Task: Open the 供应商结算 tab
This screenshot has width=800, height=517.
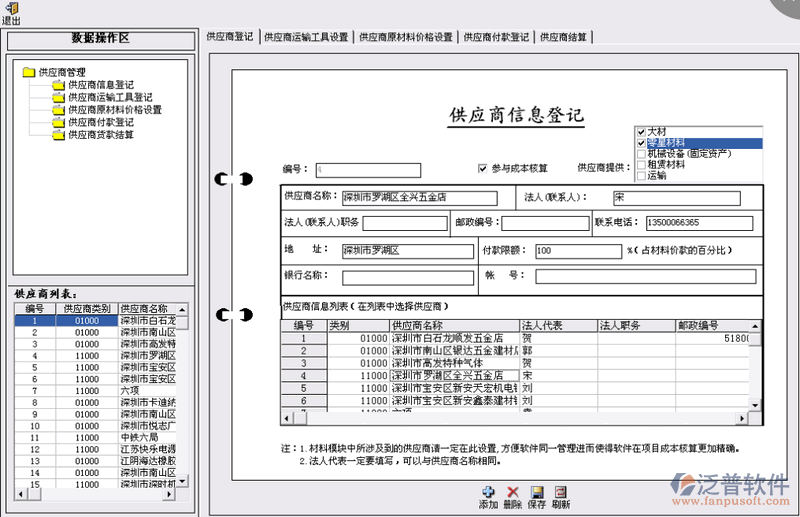Action: coord(564,37)
